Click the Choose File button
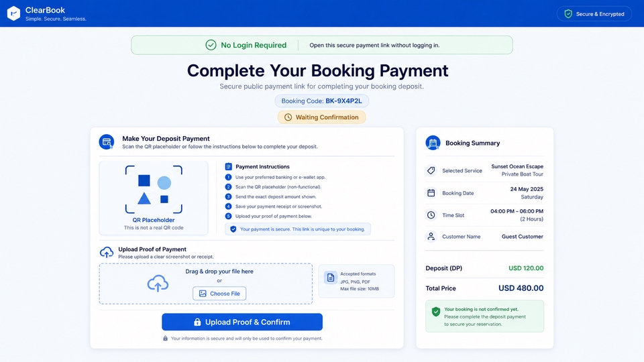The image size is (644, 362). click(x=219, y=294)
